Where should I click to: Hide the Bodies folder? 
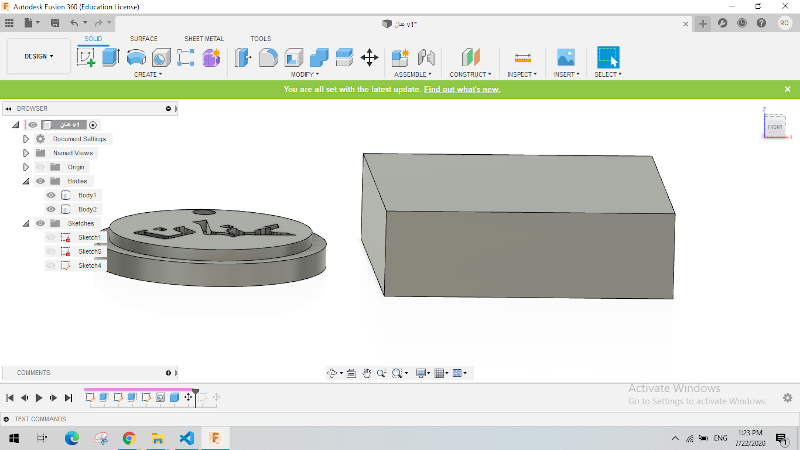pos(40,181)
